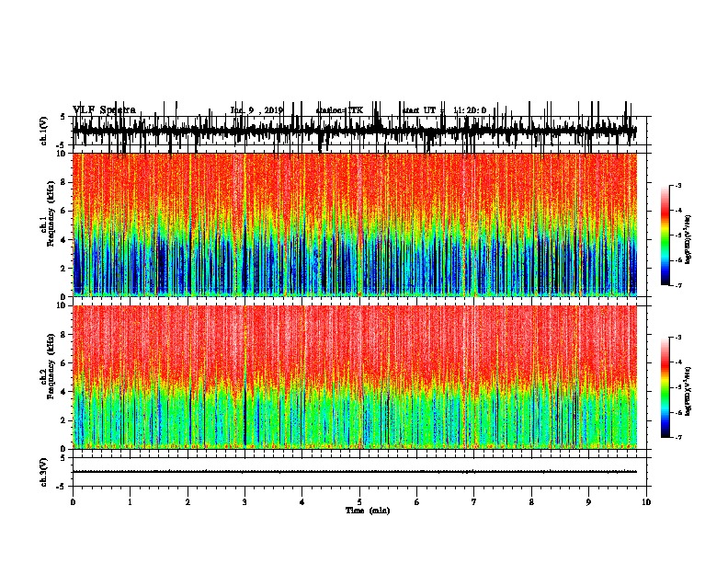Click the ch.2 colorbar log(PSD) unit label
The image size is (728, 563).
tap(688, 391)
